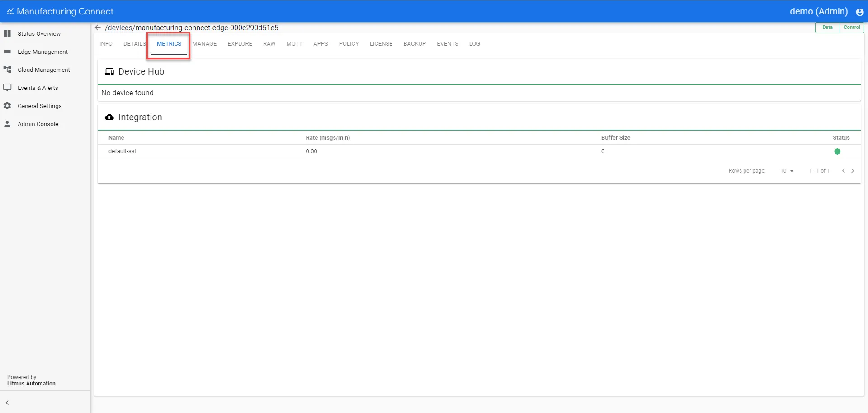Click the Litmus Automation footer text

tap(31, 384)
